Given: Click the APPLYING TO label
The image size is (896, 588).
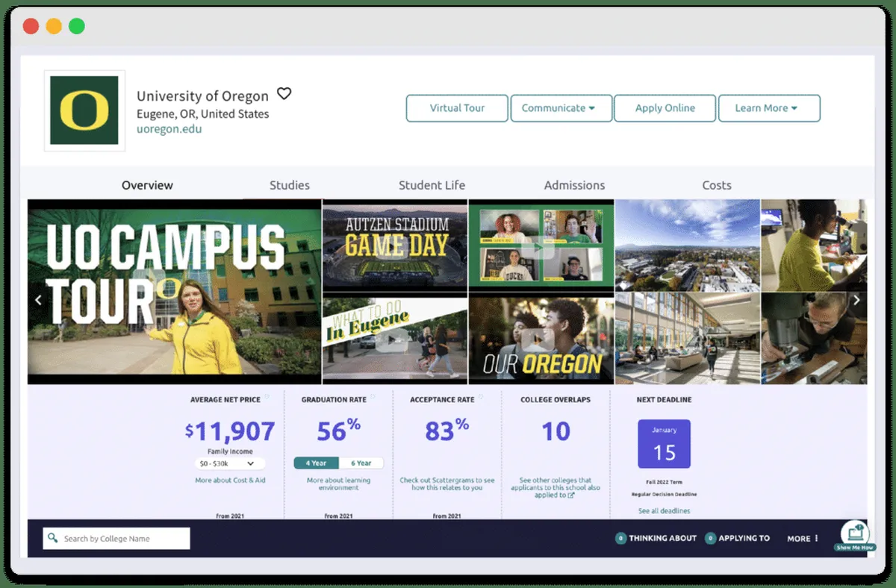Looking at the screenshot, I should (744, 538).
